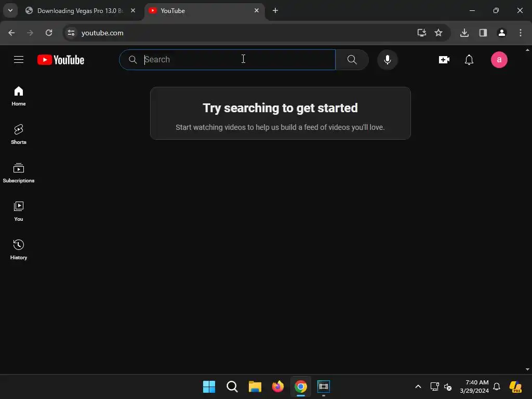Open the Create video camera icon
Image resolution: width=532 pixels, height=399 pixels.
[444, 60]
